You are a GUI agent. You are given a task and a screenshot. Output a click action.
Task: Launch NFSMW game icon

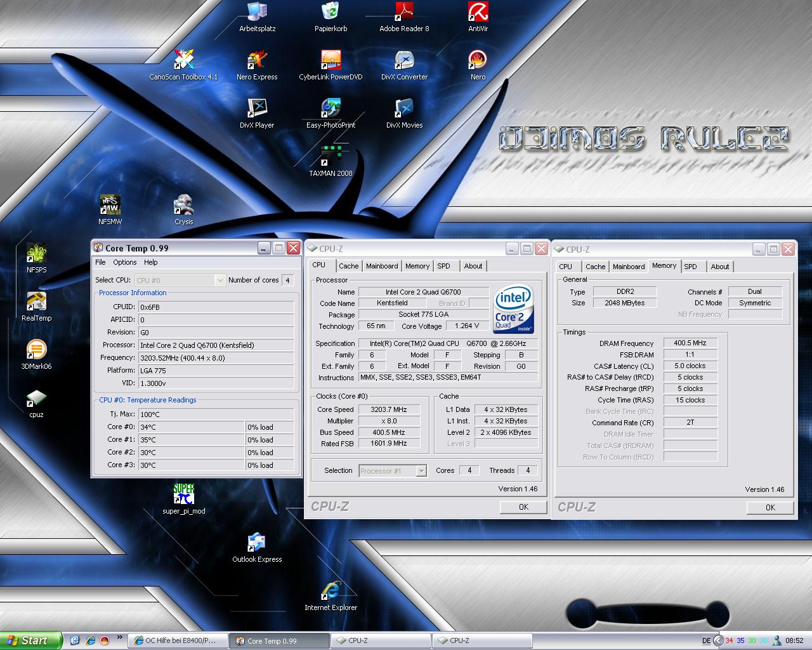point(110,210)
